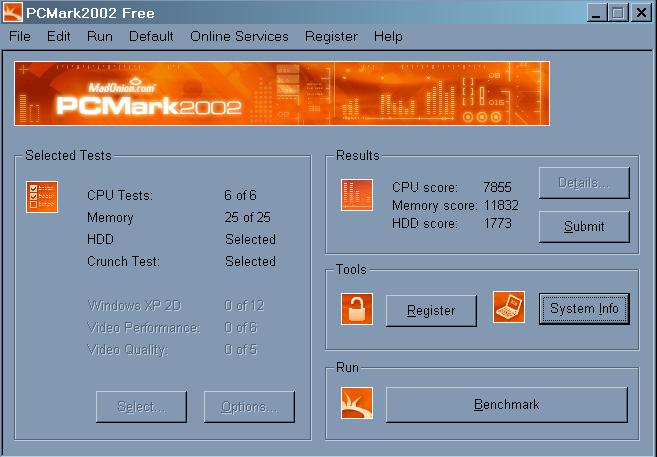This screenshot has height=457, width=657.
Task: Click the 'PCMark2002 Free' title text
Action: click(x=90, y=13)
